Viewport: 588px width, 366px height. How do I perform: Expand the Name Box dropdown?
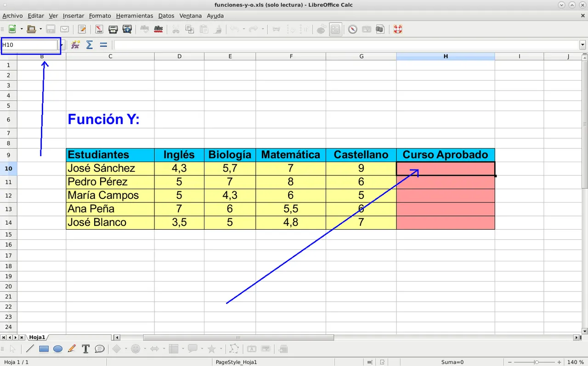click(x=61, y=45)
